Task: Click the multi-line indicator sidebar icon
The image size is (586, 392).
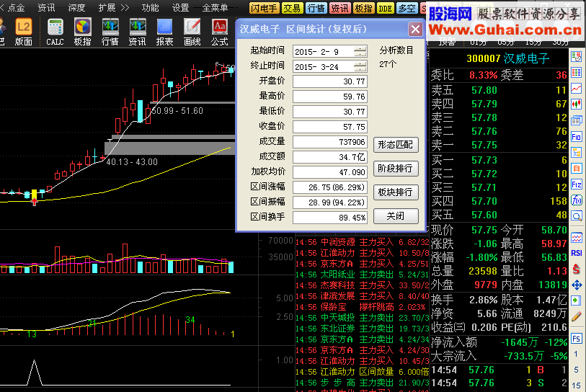Action: (577, 238)
